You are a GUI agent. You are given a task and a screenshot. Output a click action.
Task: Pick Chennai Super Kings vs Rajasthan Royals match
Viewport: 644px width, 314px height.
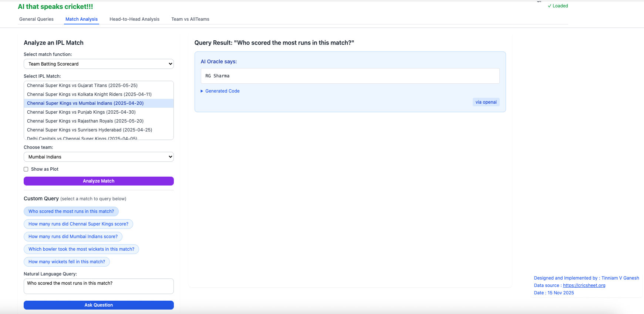click(85, 121)
